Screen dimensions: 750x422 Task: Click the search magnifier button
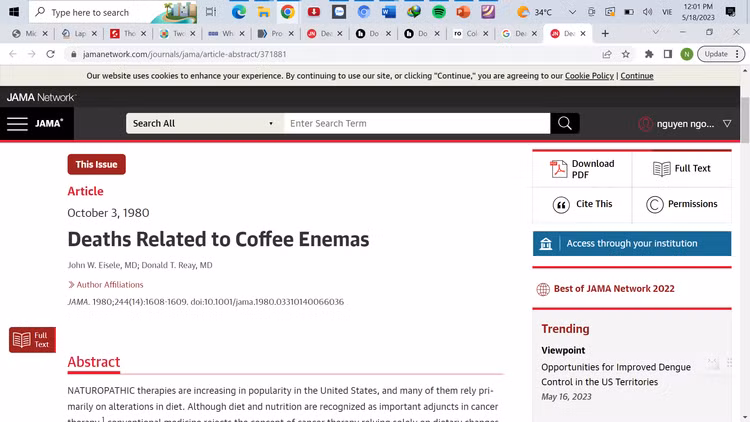tap(565, 124)
